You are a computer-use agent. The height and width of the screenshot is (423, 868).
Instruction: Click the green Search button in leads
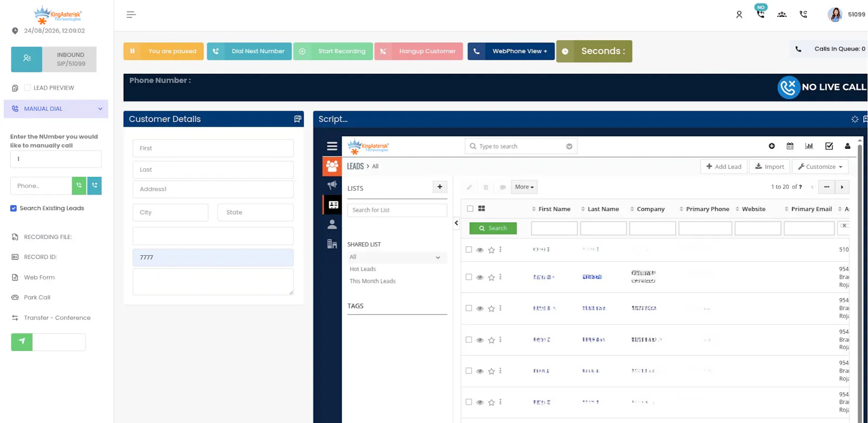click(493, 228)
